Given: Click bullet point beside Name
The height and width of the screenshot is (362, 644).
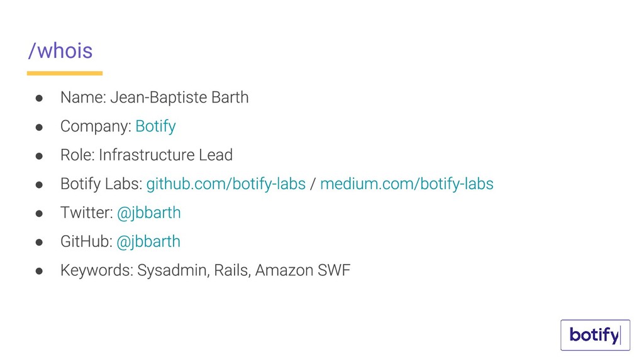Looking at the screenshot, I should point(39,98).
